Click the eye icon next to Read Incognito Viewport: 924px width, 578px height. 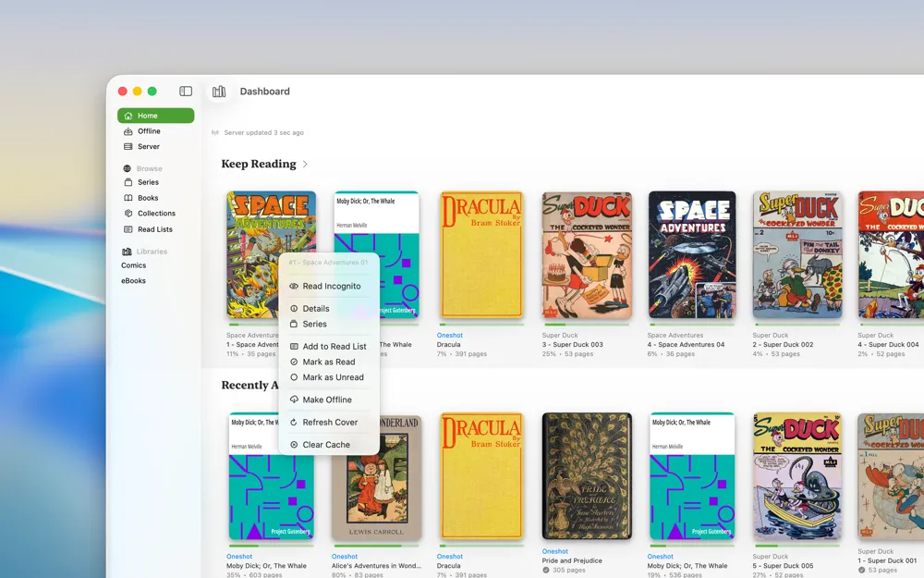294,286
